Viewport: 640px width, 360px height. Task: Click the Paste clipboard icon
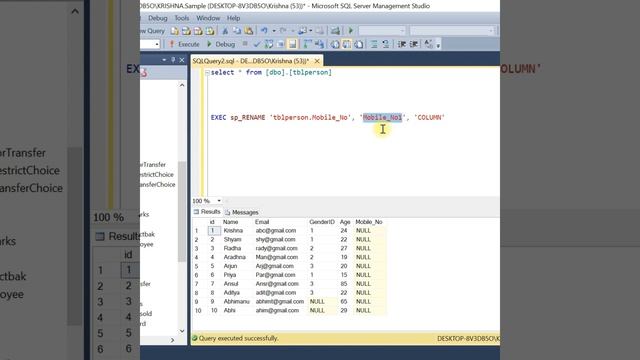pos(249,31)
